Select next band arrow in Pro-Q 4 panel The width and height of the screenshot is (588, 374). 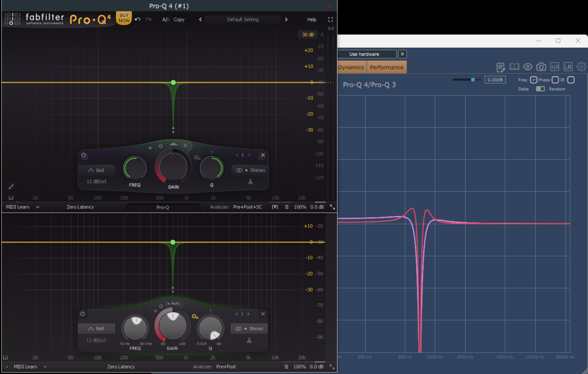pos(249,155)
